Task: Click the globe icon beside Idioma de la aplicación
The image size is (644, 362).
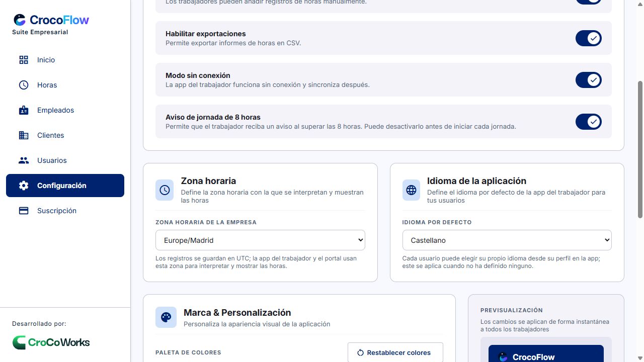Action: coord(411,190)
